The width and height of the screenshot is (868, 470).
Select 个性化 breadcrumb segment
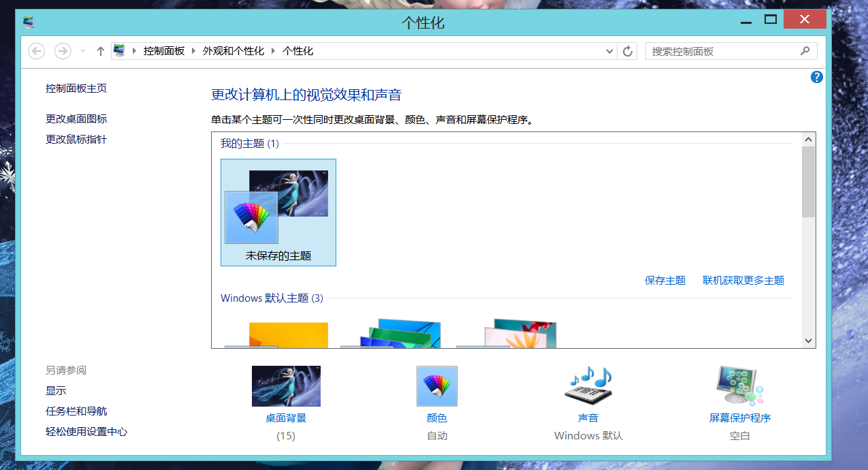298,51
